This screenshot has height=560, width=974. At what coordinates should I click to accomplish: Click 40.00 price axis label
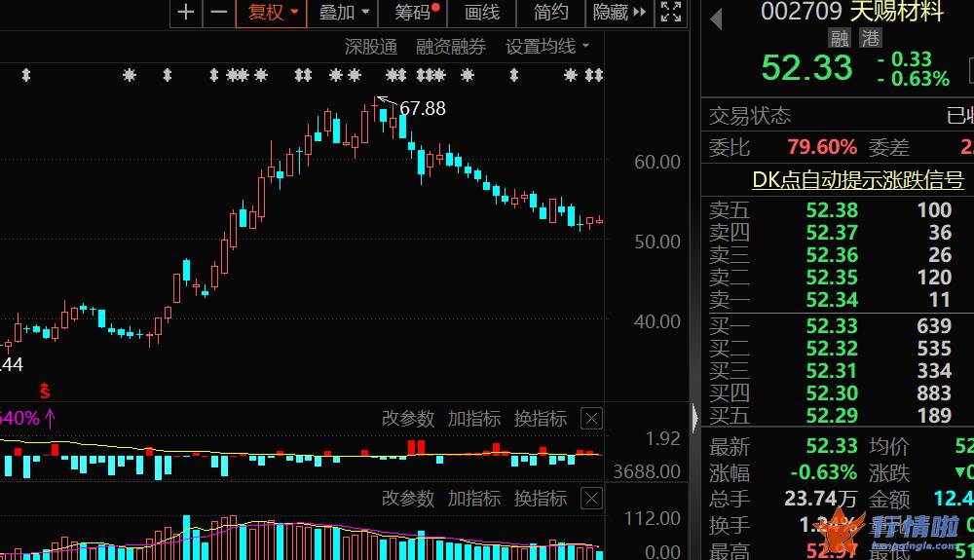[656, 321]
